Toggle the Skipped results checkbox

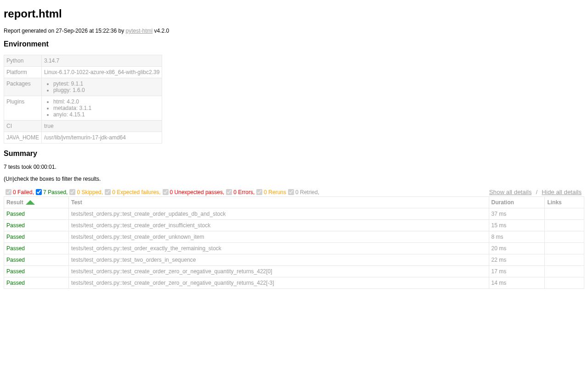pos(72,192)
